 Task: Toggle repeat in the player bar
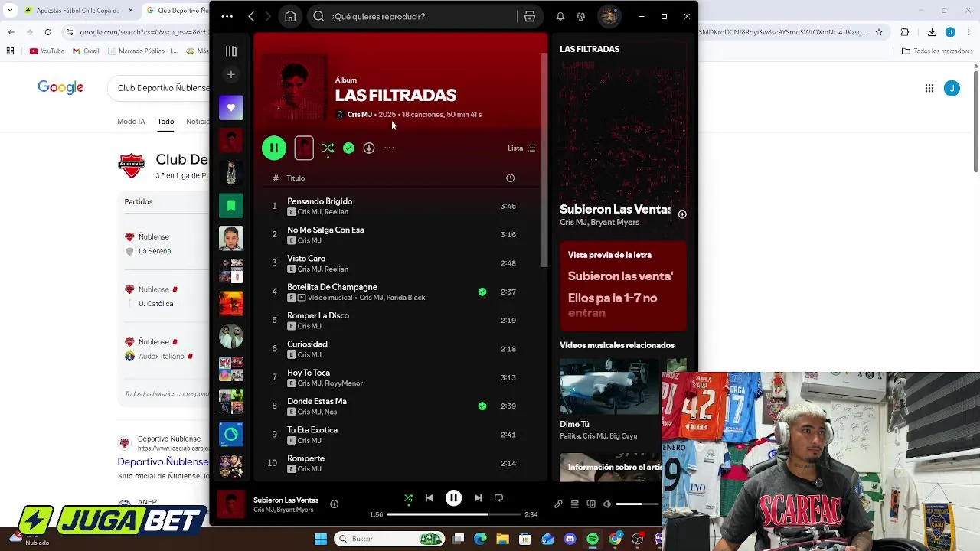click(x=498, y=498)
